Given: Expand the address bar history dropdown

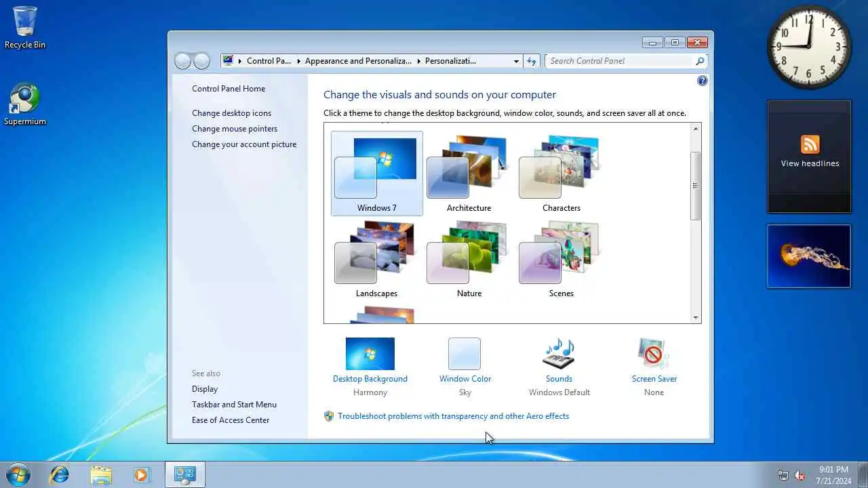Looking at the screenshot, I should coord(516,61).
